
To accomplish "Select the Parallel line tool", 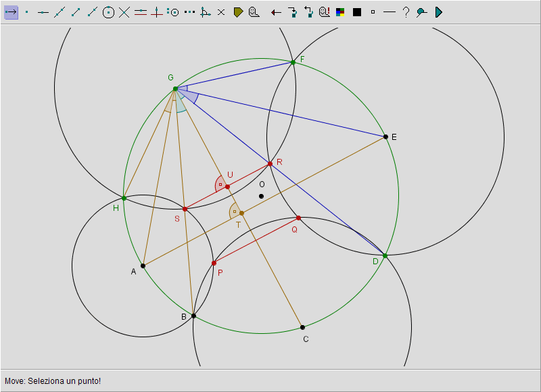I will (141, 12).
